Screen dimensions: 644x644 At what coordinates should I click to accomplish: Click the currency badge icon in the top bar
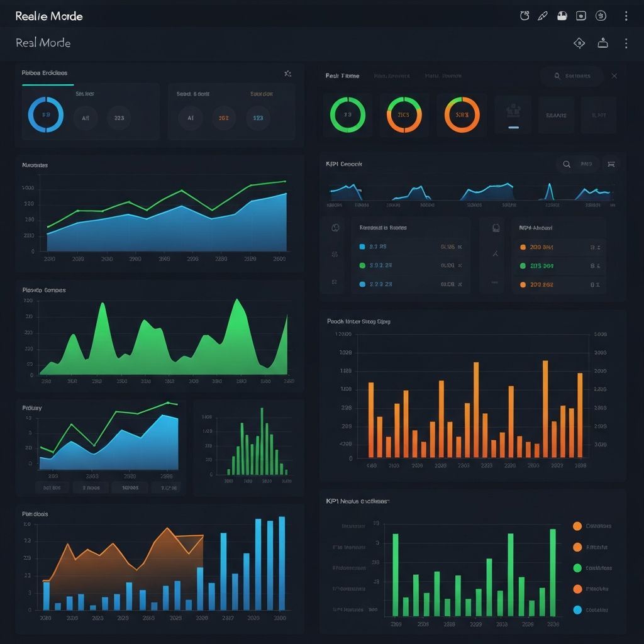[x=601, y=16]
